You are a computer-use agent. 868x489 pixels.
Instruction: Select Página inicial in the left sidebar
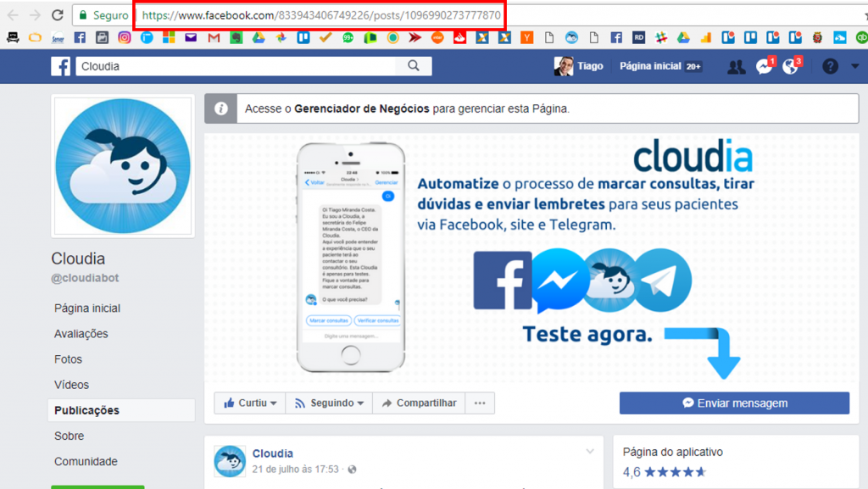pos(87,308)
